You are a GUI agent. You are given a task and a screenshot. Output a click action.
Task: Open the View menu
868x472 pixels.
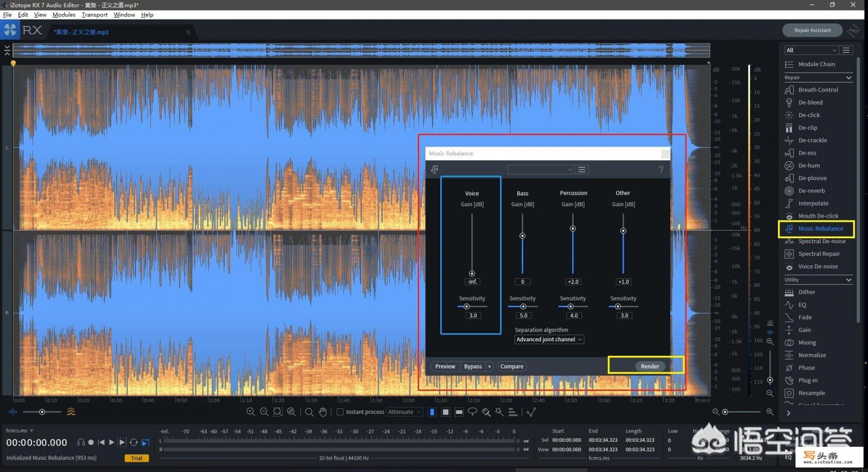[x=40, y=15]
